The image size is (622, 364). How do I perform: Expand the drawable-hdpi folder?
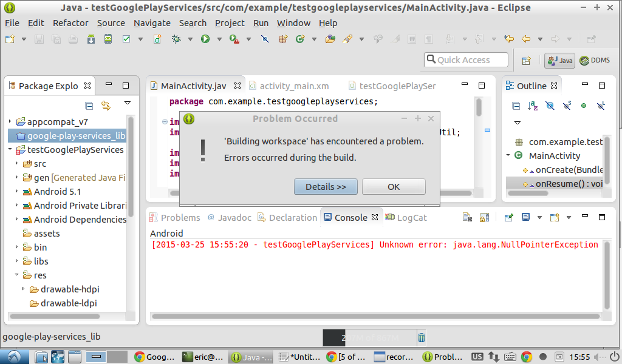(24, 289)
